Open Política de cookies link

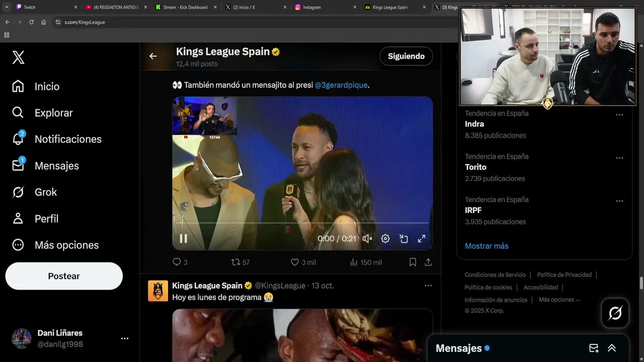[489, 288]
